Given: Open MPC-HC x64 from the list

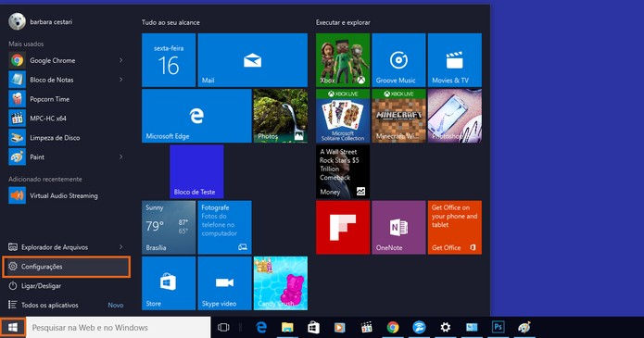Looking at the screenshot, I should (x=66, y=119).
